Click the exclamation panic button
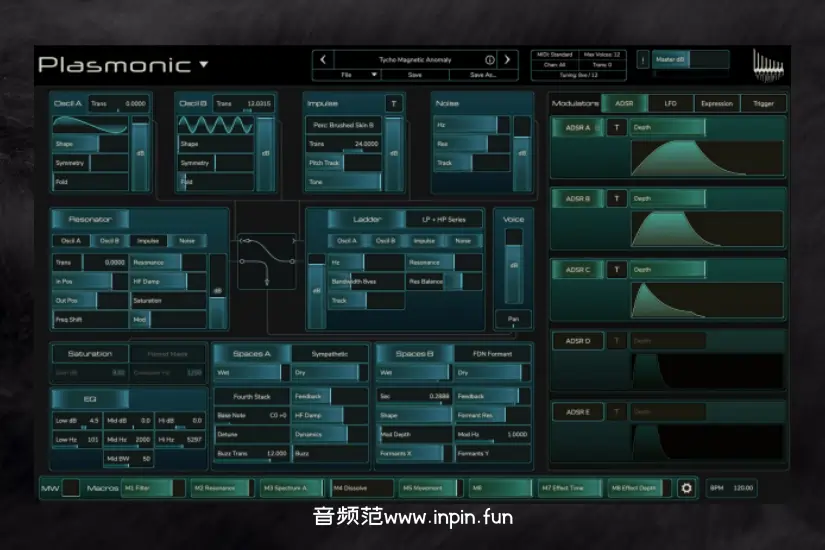Image resolution: width=825 pixels, height=550 pixels. [x=643, y=59]
